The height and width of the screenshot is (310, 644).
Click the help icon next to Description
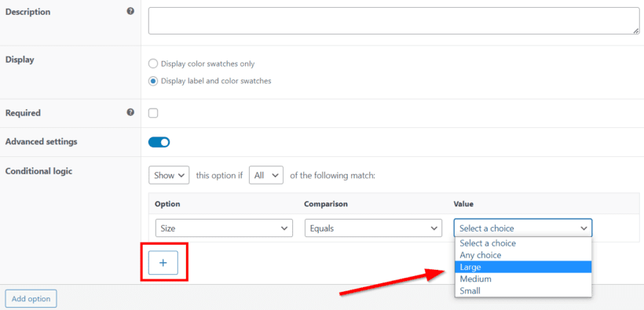coord(130,12)
